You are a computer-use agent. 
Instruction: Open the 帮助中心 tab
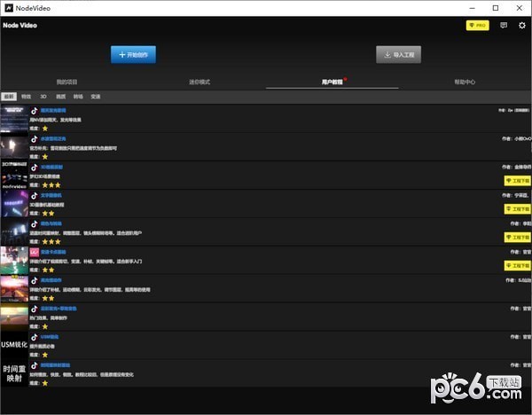[465, 82]
